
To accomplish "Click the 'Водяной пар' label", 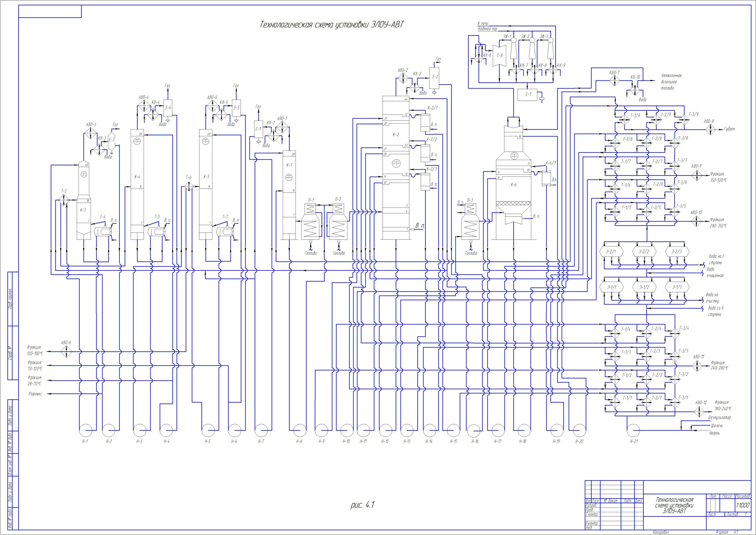I will [488, 29].
